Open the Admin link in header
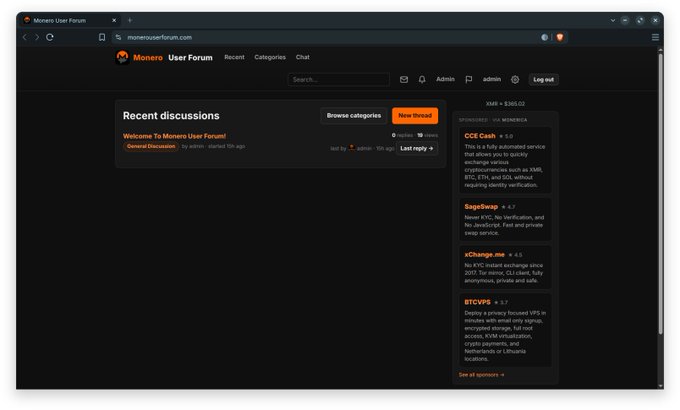Viewport: 680px width, 410px height. click(445, 79)
